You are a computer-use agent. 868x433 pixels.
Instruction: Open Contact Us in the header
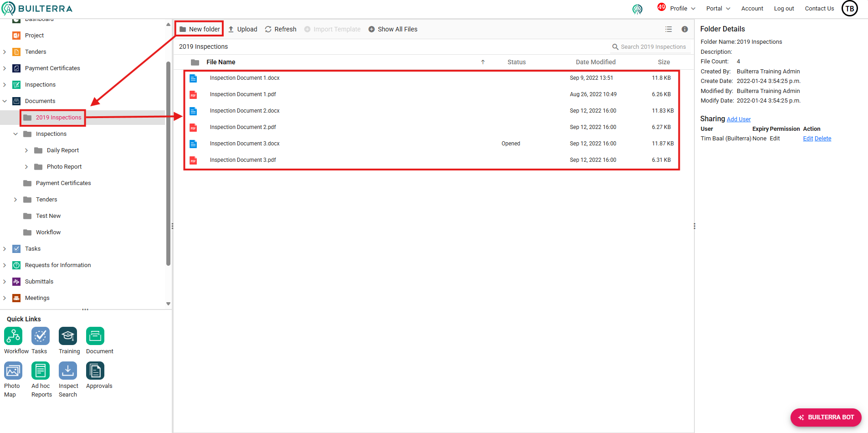pyautogui.click(x=819, y=9)
